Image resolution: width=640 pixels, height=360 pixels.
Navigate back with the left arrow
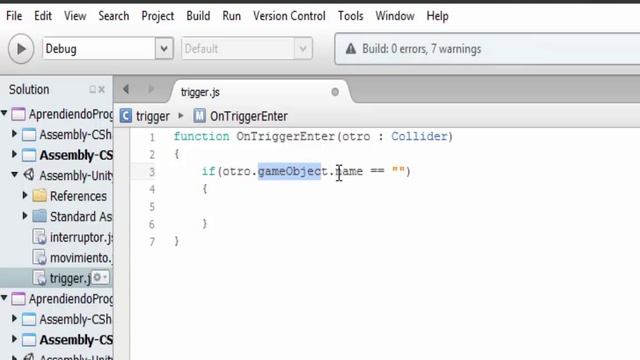point(126,89)
